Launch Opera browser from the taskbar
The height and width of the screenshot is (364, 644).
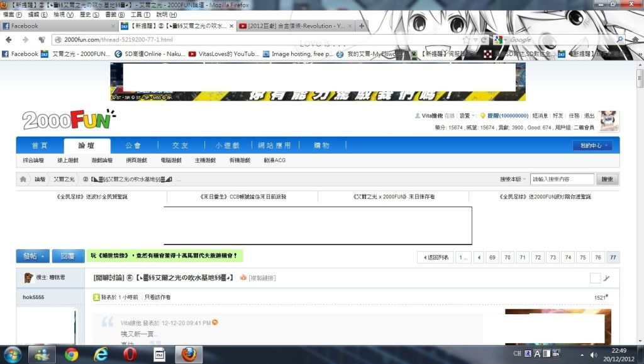(130, 355)
